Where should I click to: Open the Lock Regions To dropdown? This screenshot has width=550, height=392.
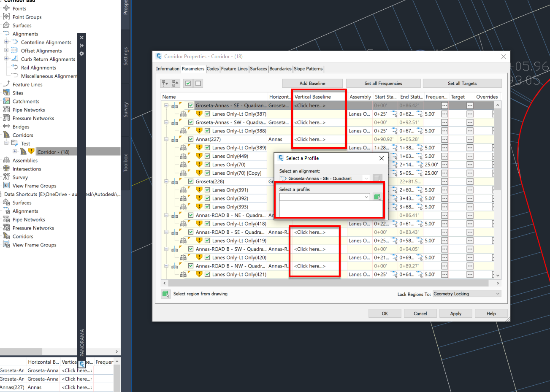[x=466, y=293]
